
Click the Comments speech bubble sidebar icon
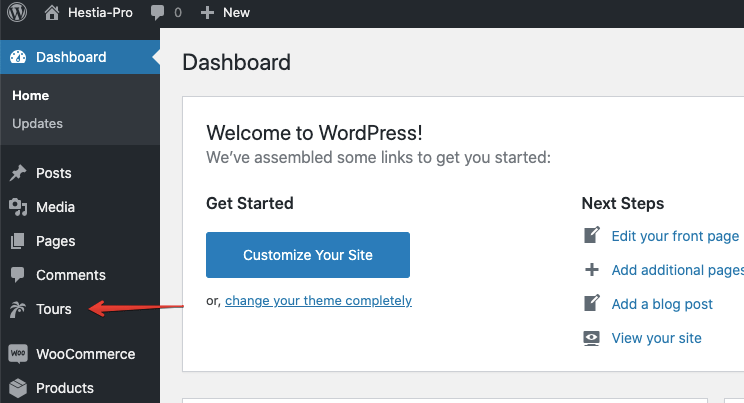pos(18,275)
